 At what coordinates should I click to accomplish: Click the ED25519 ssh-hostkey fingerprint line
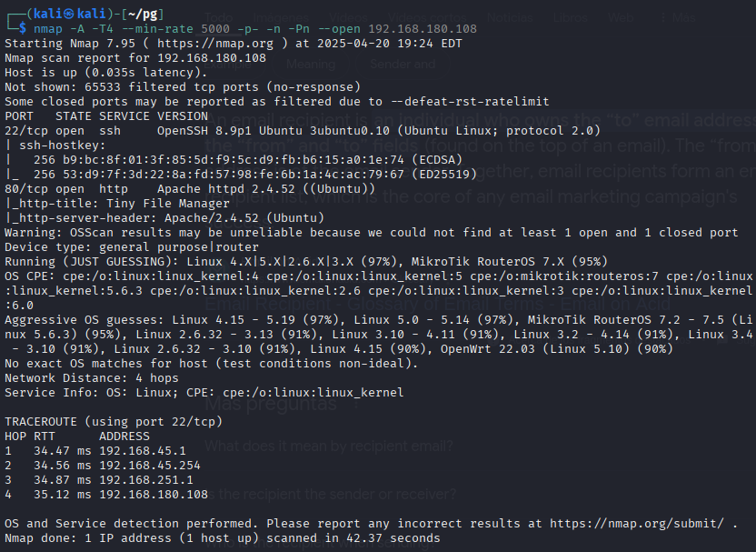[241, 175]
